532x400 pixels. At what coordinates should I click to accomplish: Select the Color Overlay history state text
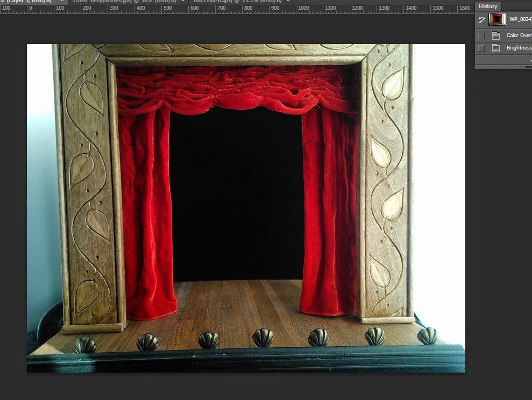click(x=519, y=35)
